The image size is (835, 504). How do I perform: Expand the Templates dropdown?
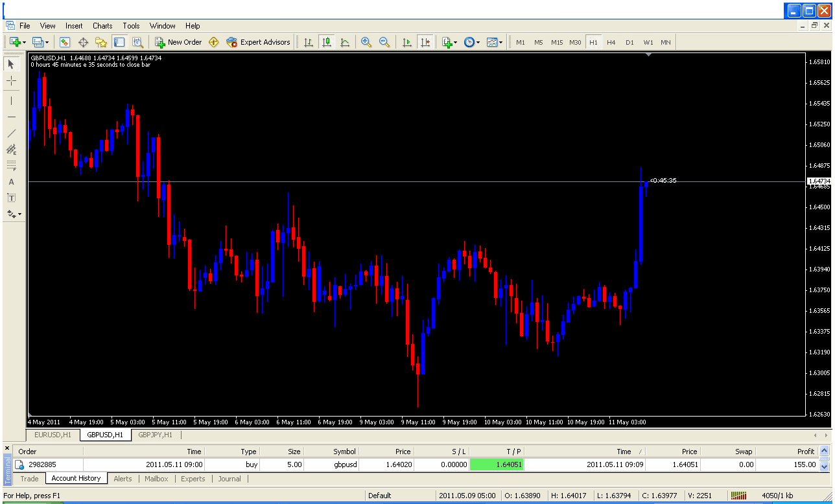[495, 42]
